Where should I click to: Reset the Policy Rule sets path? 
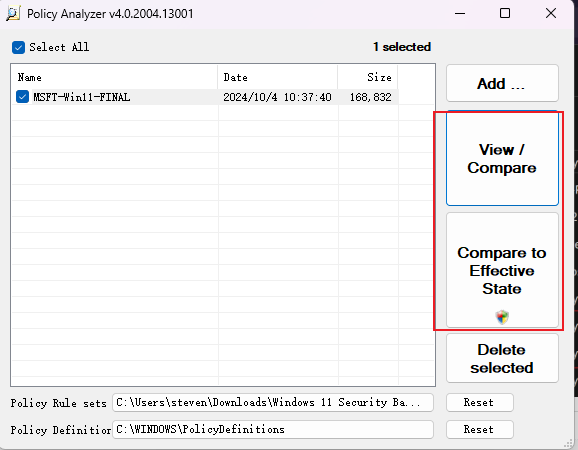(x=479, y=402)
